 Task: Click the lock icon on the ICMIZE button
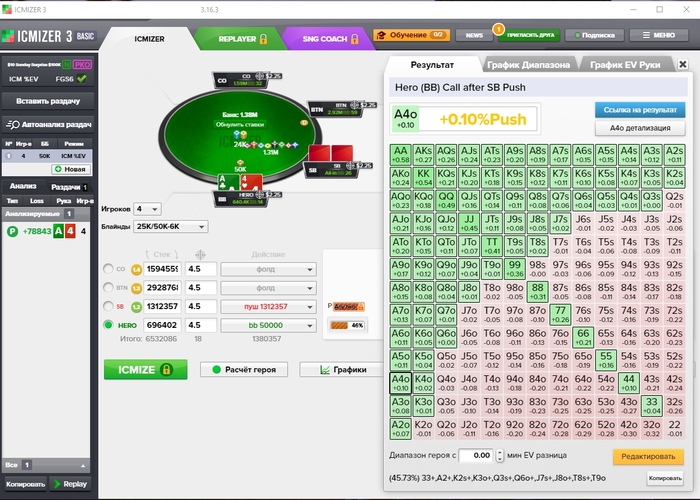[x=166, y=370]
